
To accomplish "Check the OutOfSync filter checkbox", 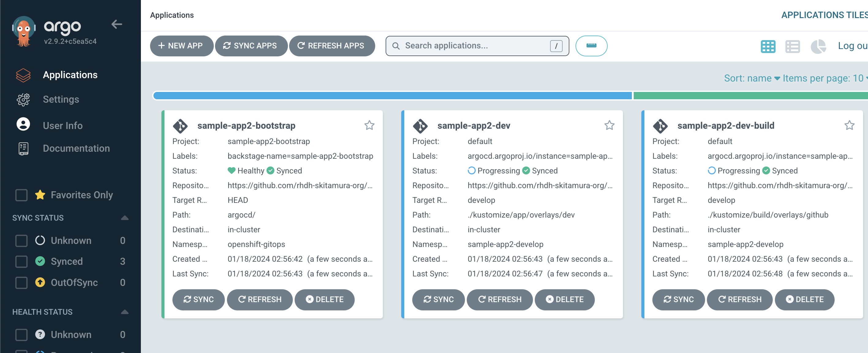I will [x=21, y=283].
